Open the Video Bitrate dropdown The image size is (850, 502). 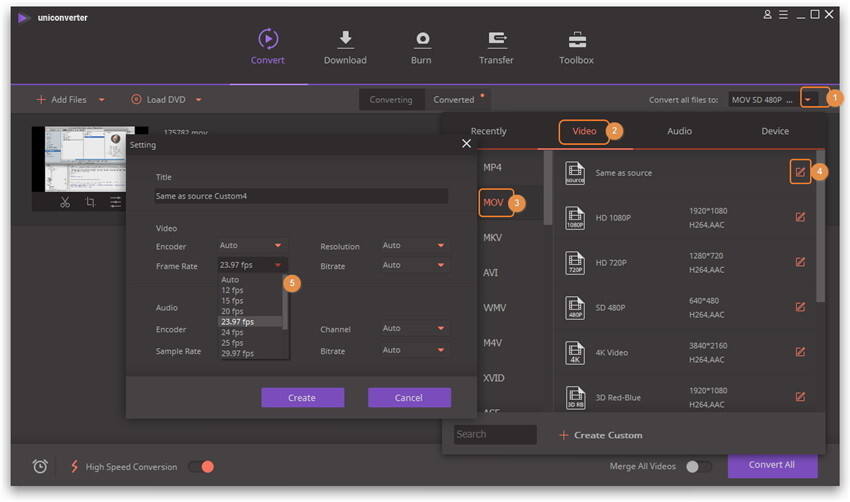click(x=414, y=265)
